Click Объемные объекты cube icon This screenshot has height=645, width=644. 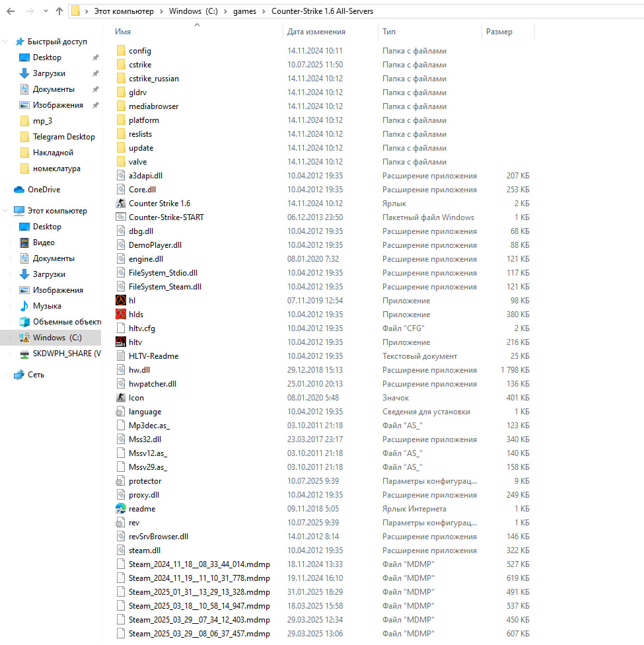[24, 322]
